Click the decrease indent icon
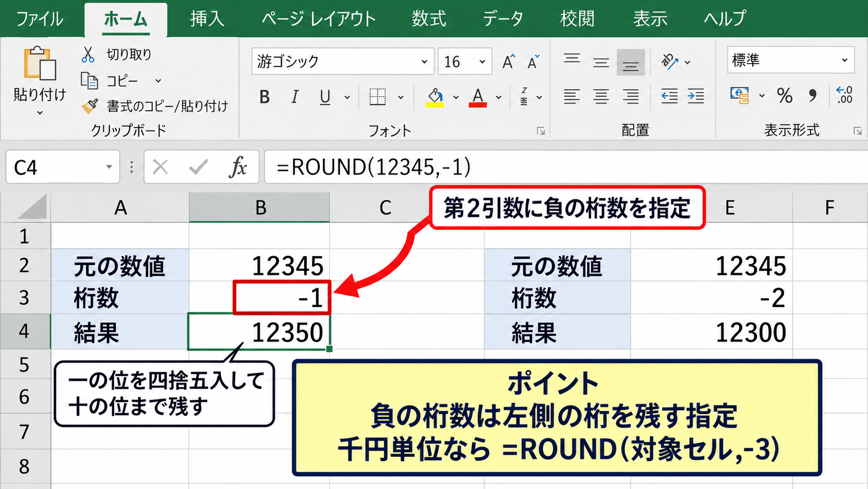Image resolution: width=868 pixels, height=489 pixels. [x=669, y=96]
